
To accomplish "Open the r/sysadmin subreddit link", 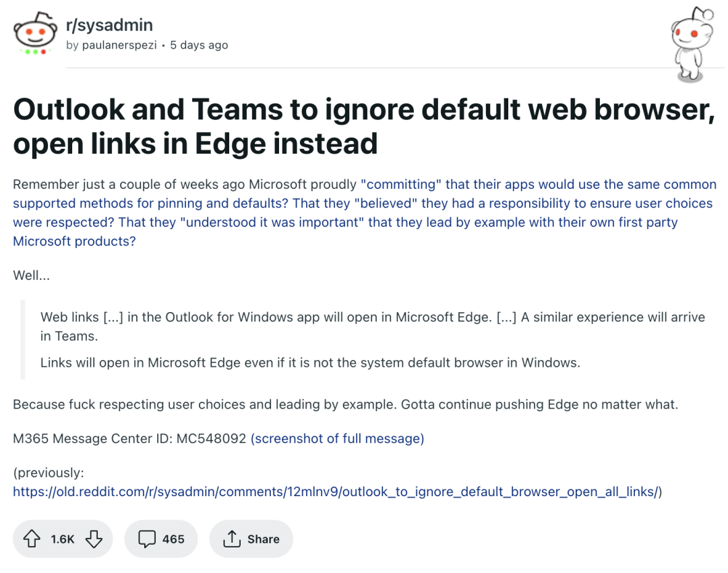I will point(110,25).
